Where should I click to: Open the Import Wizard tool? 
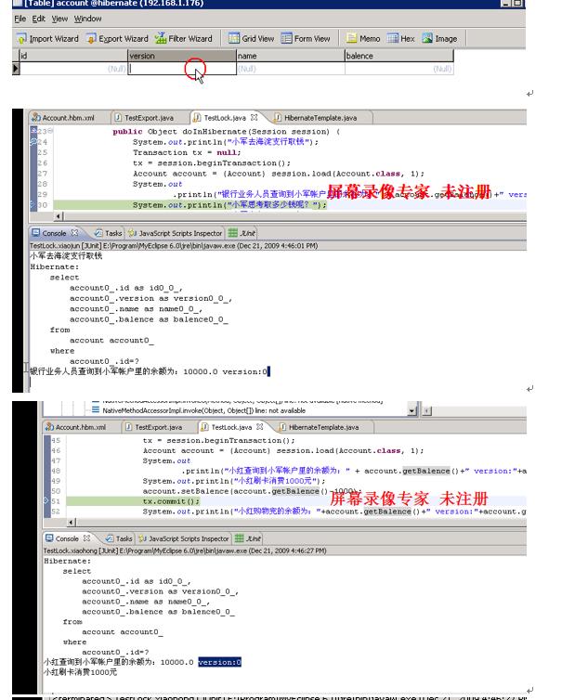pyautogui.click(x=47, y=39)
